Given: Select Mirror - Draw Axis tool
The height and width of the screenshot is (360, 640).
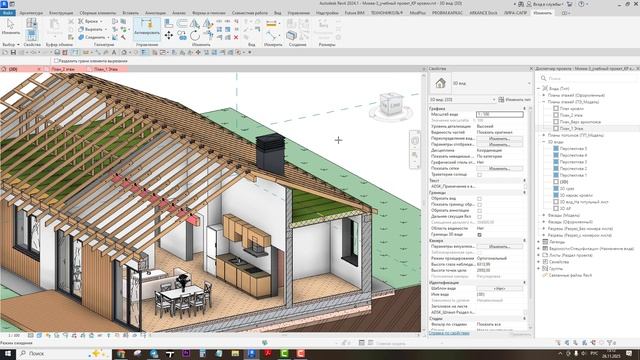Looking at the screenshot, I should 208,23.
